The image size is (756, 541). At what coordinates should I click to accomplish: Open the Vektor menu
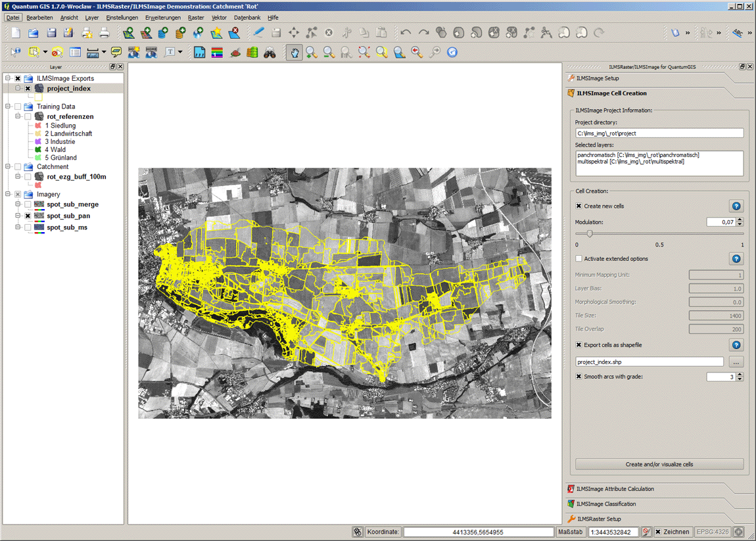(219, 18)
